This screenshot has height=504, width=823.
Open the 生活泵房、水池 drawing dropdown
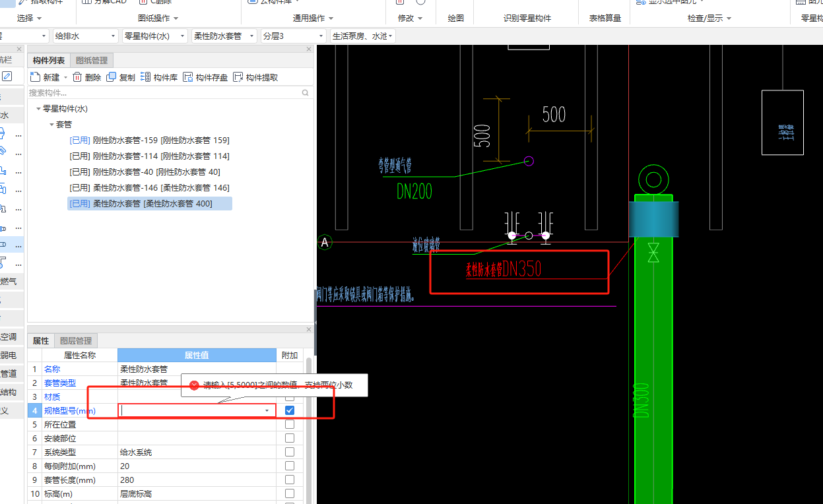(362, 36)
